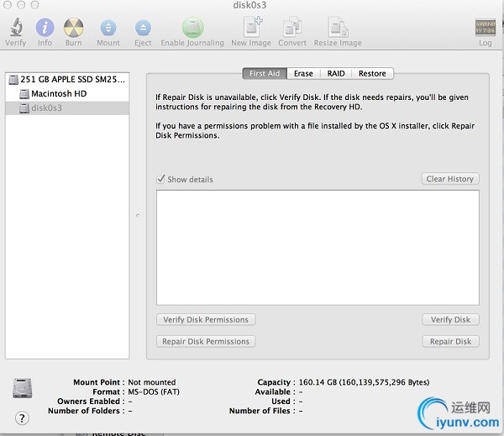The width and height of the screenshot is (504, 436).
Task: Open the help question mark button
Action: click(22, 418)
